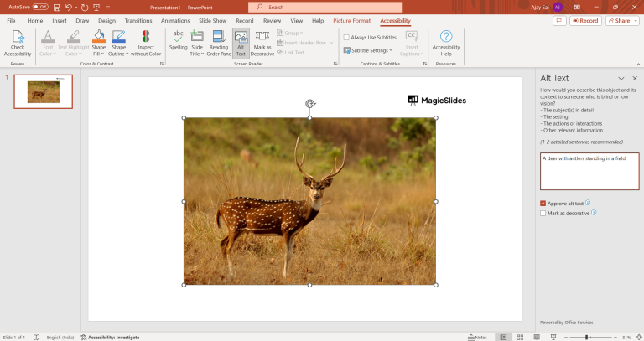The image size is (644, 341).
Task: Switch to the Slide Show tab
Action: tap(213, 20)
